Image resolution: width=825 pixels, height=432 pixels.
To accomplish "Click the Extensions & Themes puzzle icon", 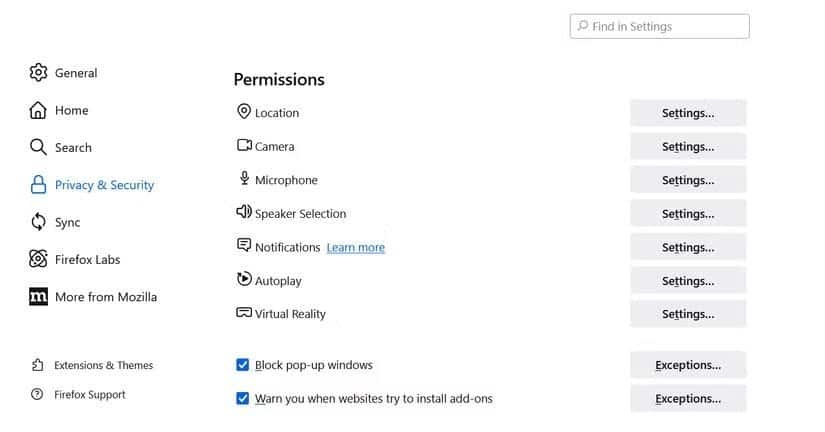I will click(38, 365).
